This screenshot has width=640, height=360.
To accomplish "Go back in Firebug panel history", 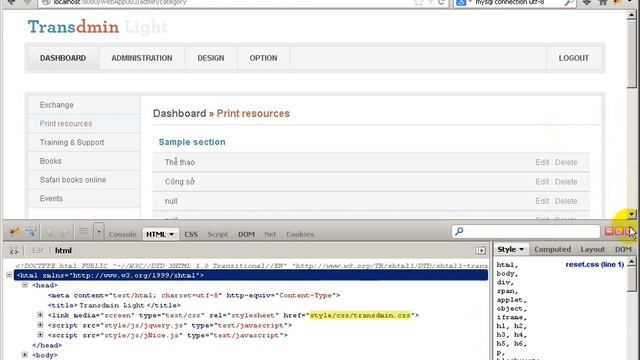I will (x=50, y=232).
